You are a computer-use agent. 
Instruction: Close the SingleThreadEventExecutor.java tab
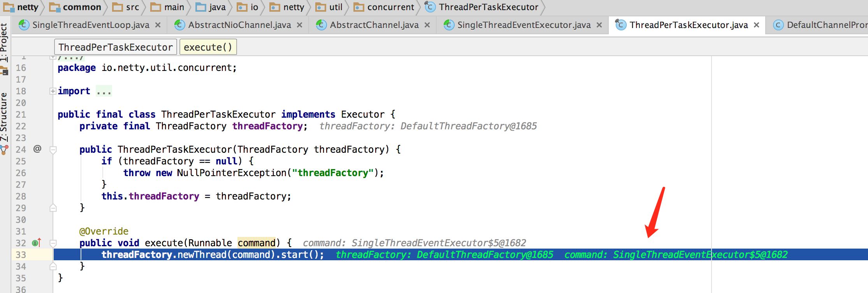(599, 25)
